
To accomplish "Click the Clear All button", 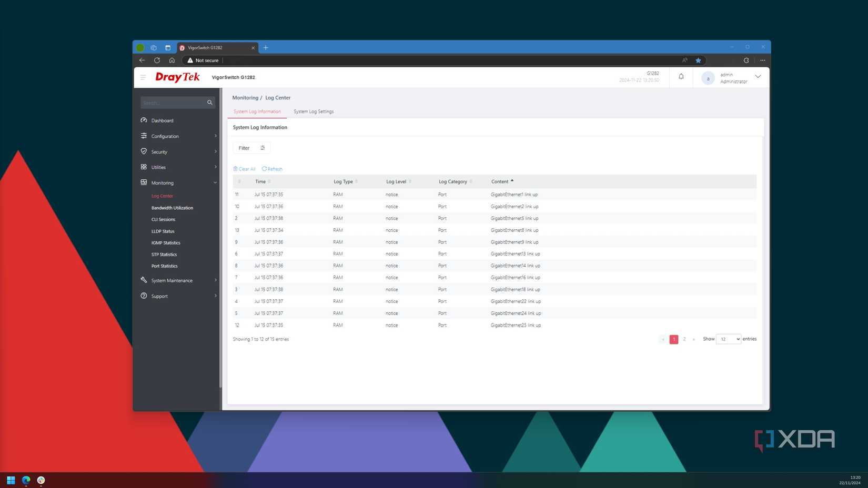I will (244, 169).
